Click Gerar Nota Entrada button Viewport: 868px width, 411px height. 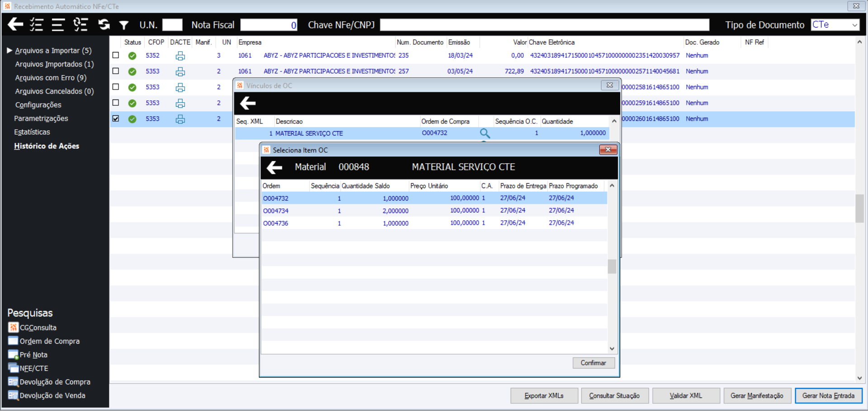(x=829, y=396)
